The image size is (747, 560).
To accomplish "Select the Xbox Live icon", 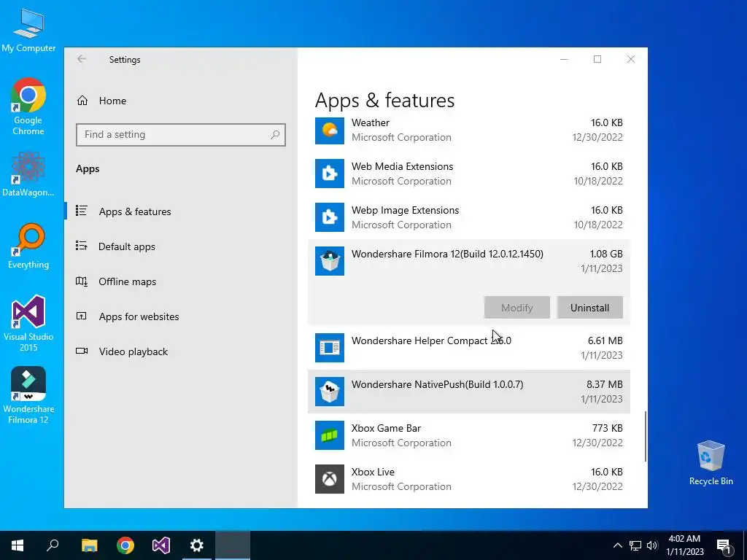I will click(x=329, y=479).
